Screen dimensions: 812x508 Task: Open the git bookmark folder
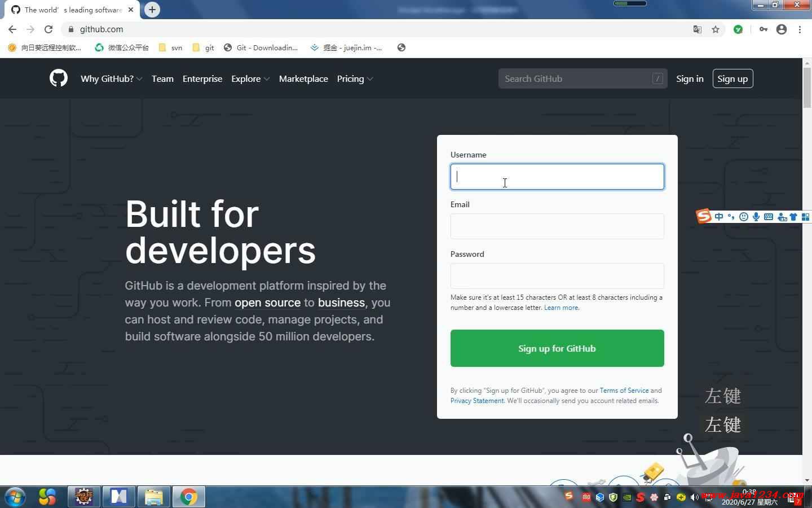tap(204, 47)
